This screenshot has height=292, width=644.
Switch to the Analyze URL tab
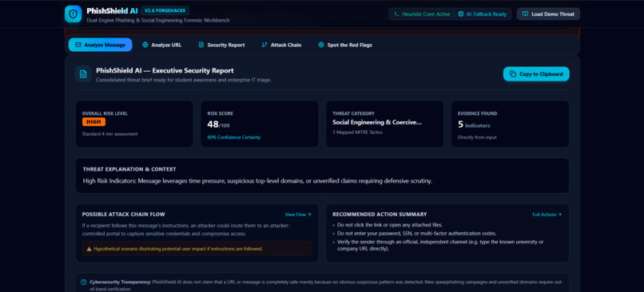[162, 45]
